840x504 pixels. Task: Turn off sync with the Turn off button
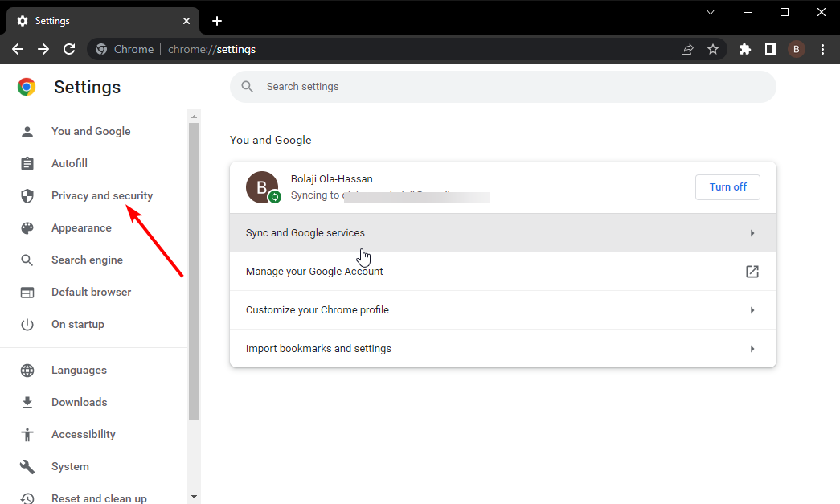(727, 187)
